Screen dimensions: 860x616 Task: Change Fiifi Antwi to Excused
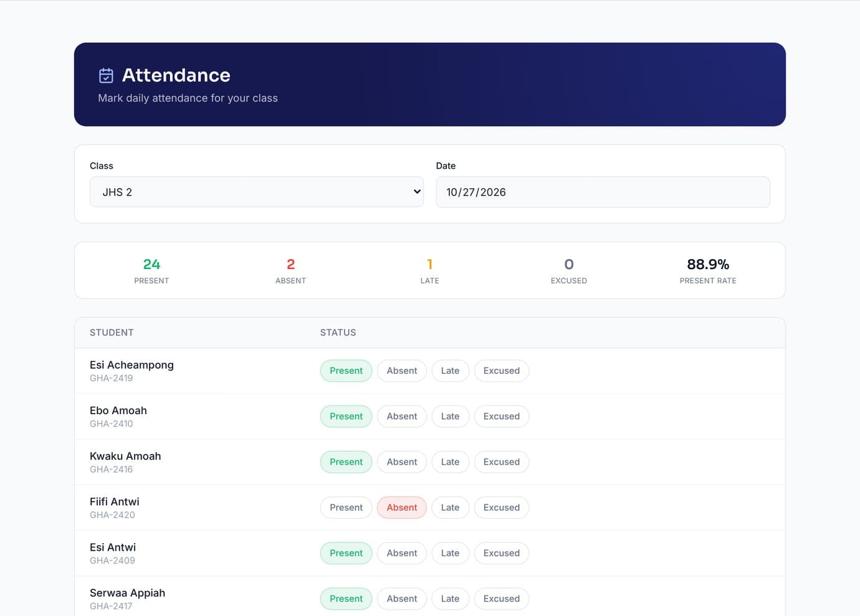(x=502, y=508)
